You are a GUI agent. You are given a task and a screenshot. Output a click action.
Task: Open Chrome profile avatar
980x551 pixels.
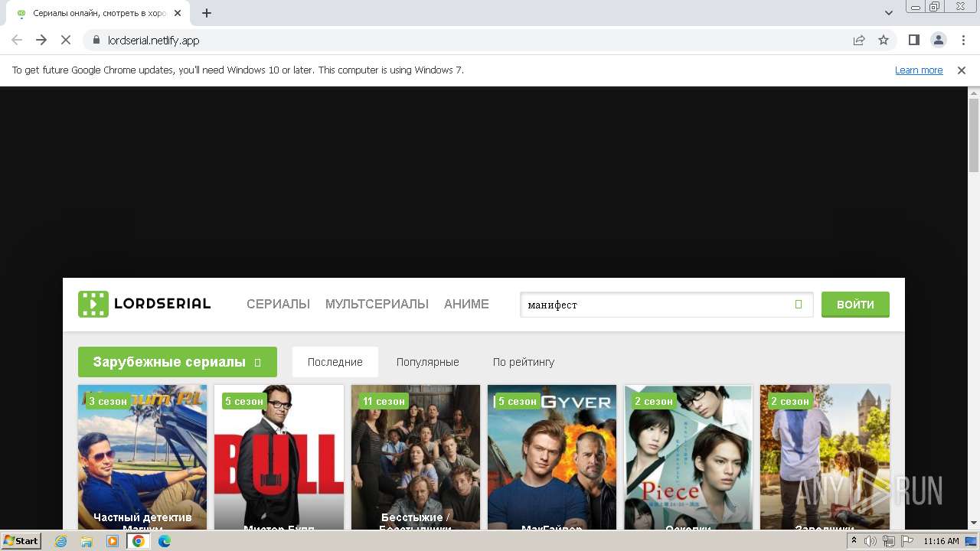pyautogui.click(x=938, y=40)
